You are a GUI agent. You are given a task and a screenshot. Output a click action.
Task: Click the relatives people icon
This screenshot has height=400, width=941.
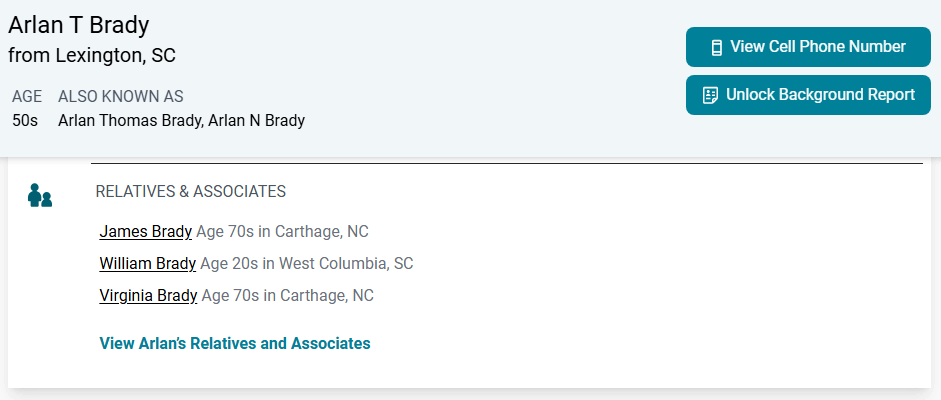pyautogui.click(x=40, y=195)
